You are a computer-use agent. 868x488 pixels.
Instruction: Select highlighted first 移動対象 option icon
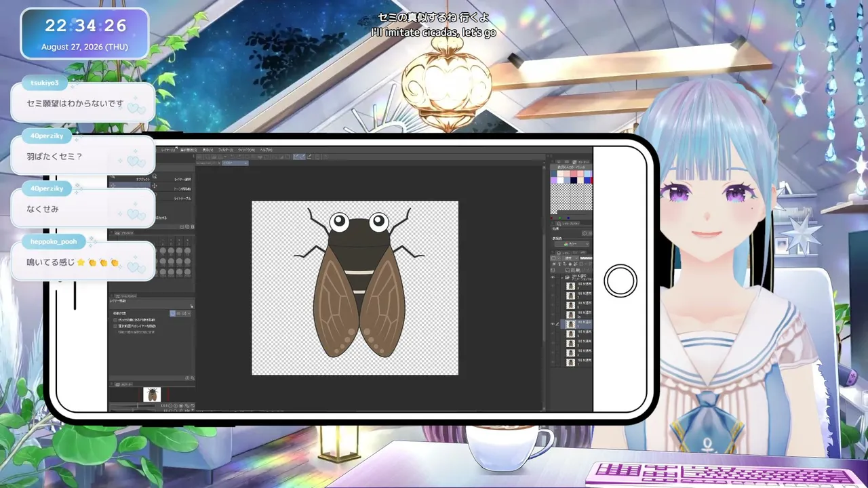173,313
